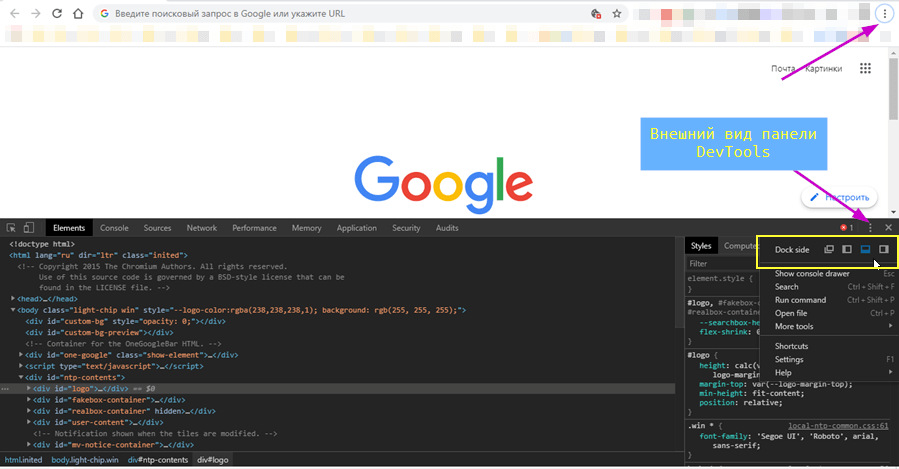
Task: Open DevTools three-dot customize menu
Action: point(870,228)
